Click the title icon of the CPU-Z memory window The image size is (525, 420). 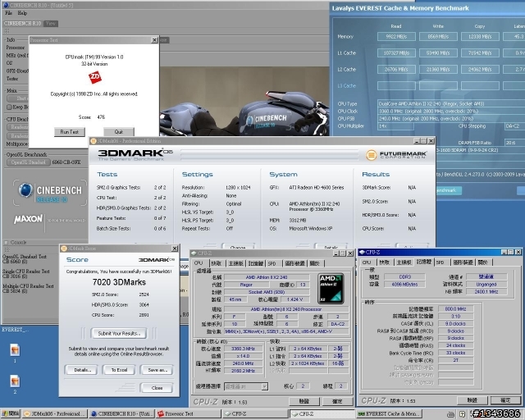click(x=362, y=252)
